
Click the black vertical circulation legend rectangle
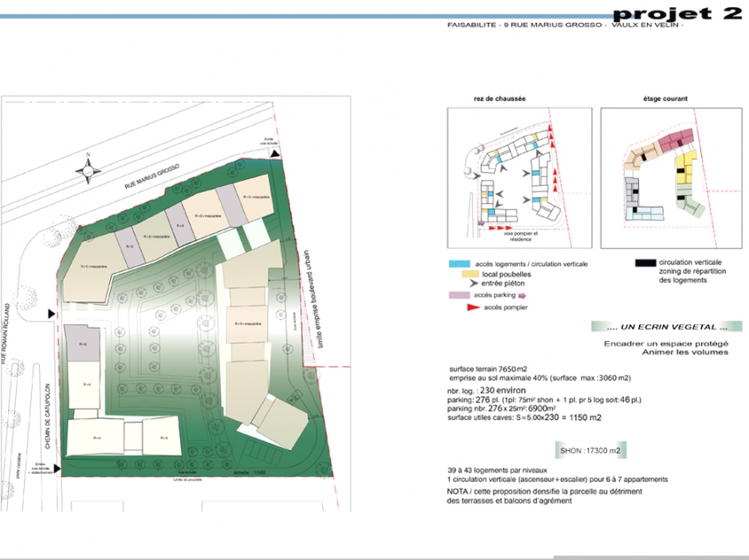[x=645, y=262]
